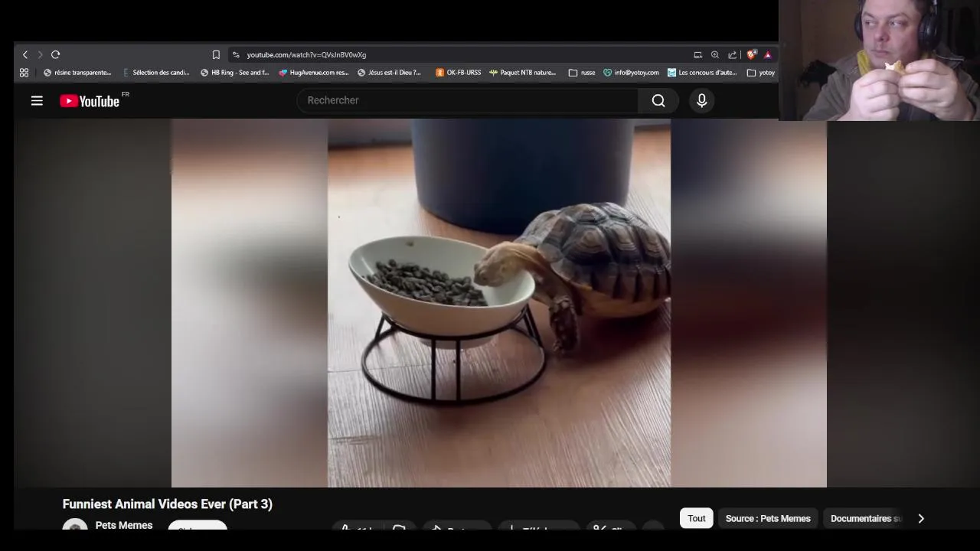The height and width of the screenshot is (551, 980).
Task: Open the 'résine transparente' bookmark
Action: tap(77, 73)
